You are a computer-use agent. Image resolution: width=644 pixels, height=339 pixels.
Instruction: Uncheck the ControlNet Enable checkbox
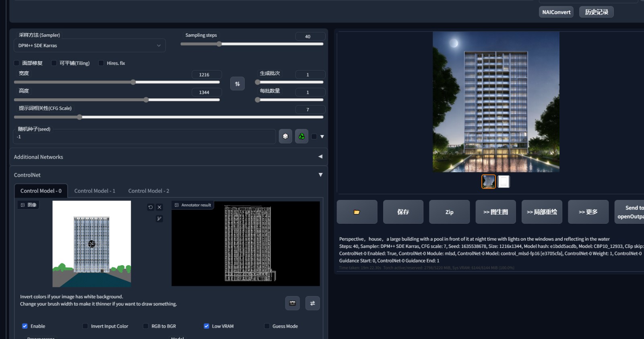point(25,326)
